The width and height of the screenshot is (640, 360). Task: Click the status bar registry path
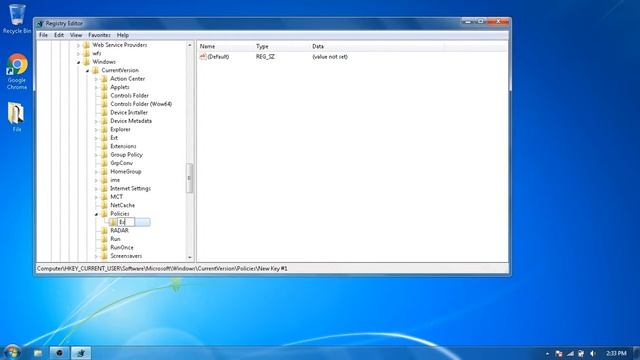click(x=162, y=269)
